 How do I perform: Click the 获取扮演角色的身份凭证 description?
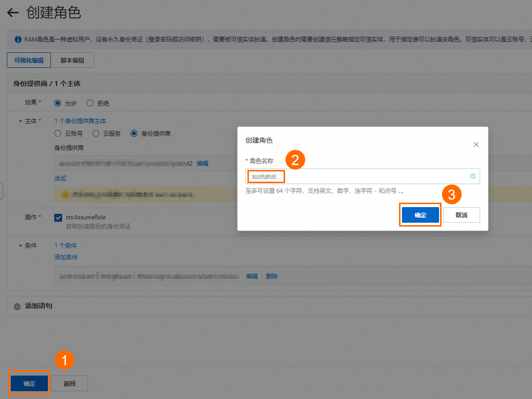(98, 227)
